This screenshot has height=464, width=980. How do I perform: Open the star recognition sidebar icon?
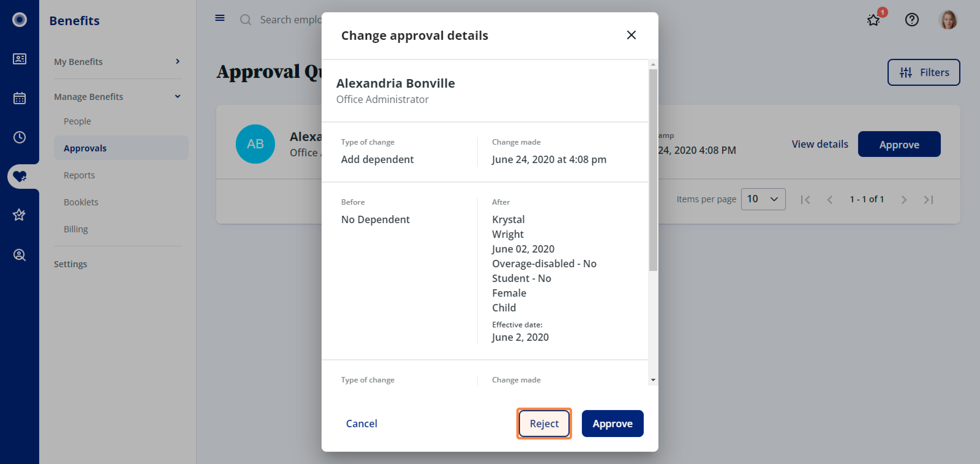[x=19, y=215]
